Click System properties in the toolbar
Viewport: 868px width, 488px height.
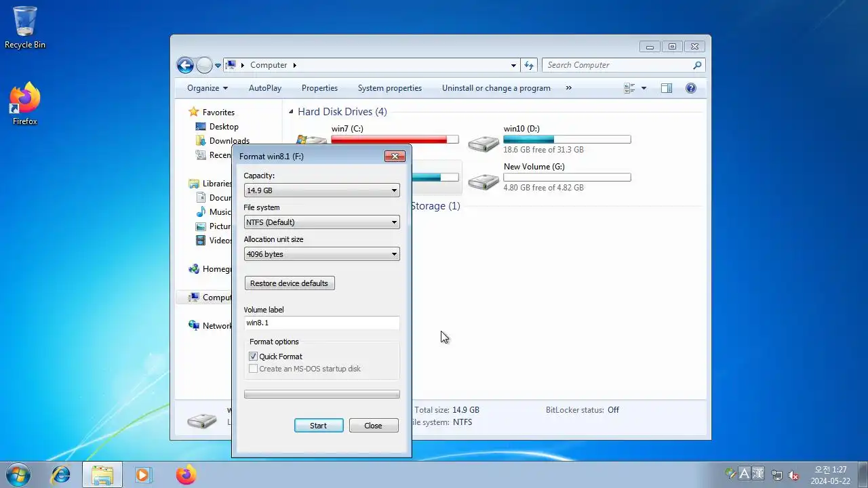(390, 88)
